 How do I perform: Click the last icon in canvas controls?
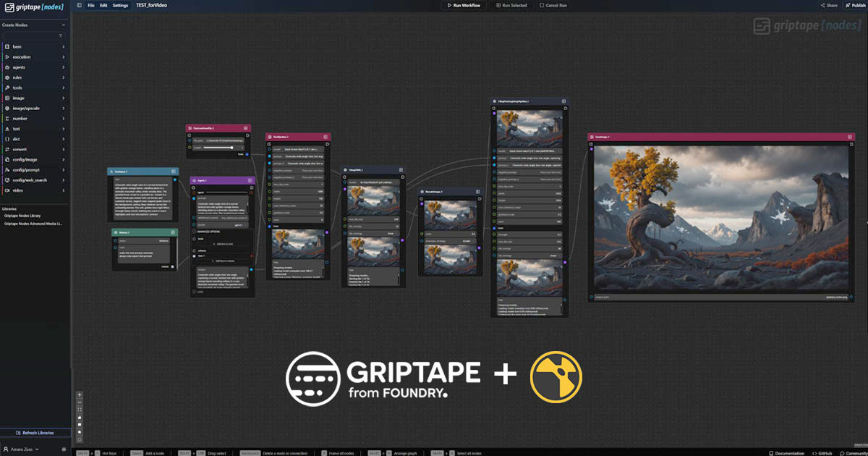tap(80, 439)
